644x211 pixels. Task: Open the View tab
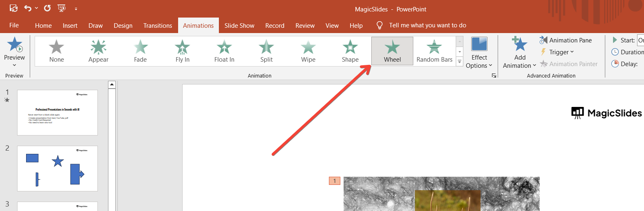[x=332, y=25]
